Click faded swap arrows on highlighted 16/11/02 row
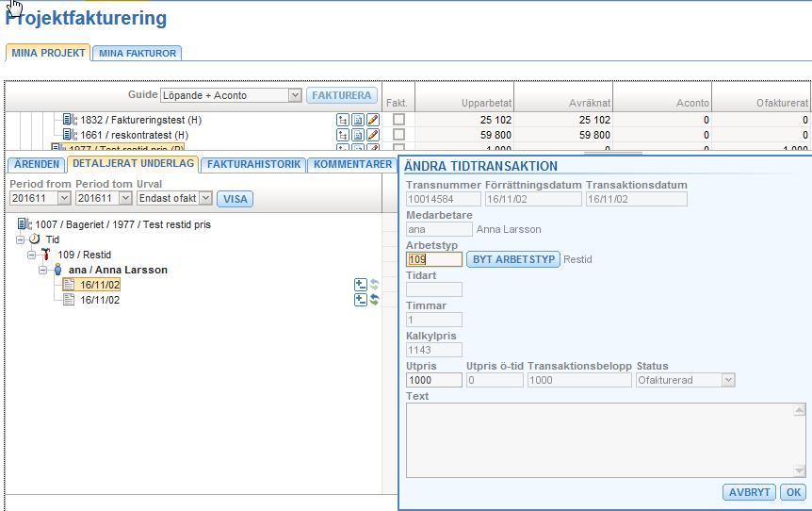The width and height of the screenshot is (812, 511). 374,285
